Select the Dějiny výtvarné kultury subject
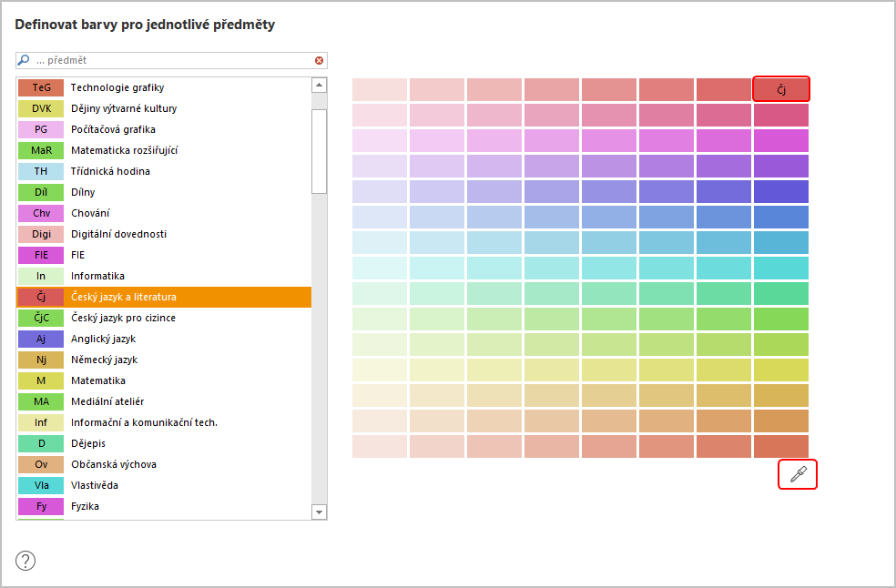 click(x=164, y=108)
